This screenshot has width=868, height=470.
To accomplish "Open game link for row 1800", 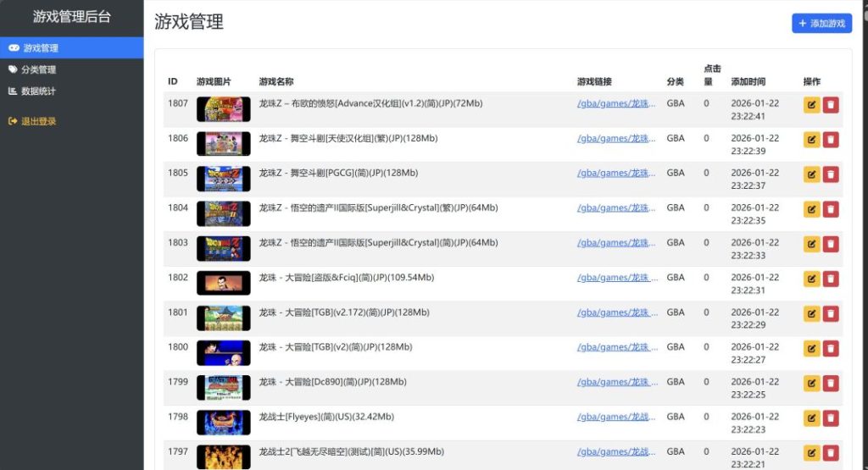I will 617,347.
